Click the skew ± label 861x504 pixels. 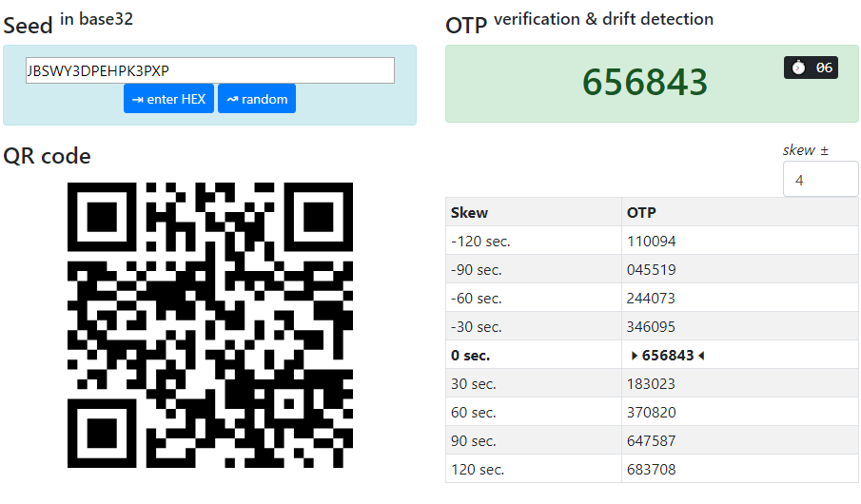click(806, 150)
